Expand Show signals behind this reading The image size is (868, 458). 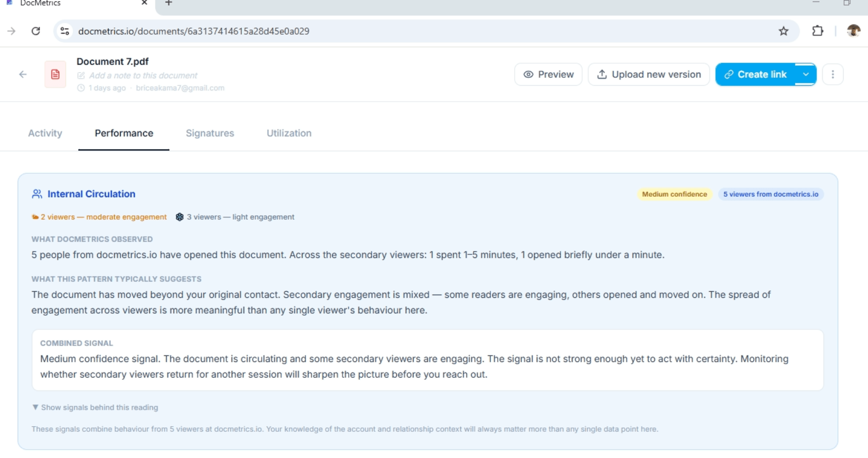(x=95, y=407)
